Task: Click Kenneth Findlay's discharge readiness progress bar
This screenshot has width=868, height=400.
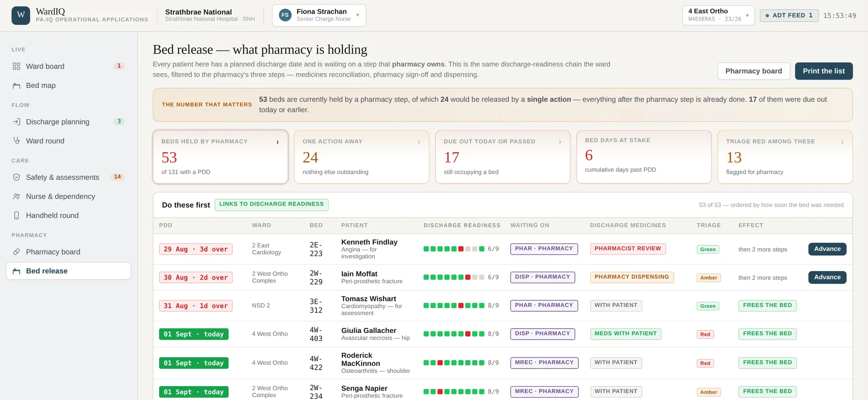Action: (454, 249)
